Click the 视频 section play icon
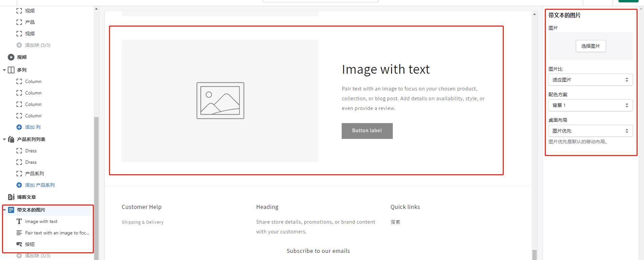This screenshot has height=260, width=644. point(11,57)
